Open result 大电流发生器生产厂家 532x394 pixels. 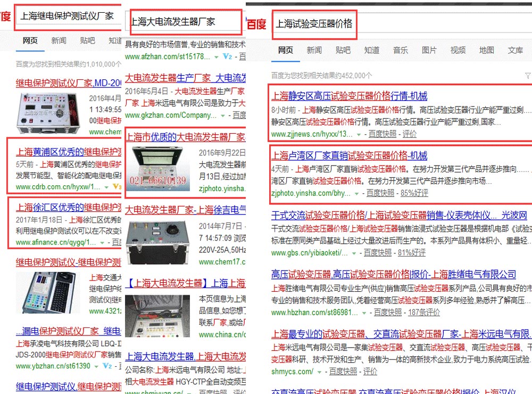[185, 78]
